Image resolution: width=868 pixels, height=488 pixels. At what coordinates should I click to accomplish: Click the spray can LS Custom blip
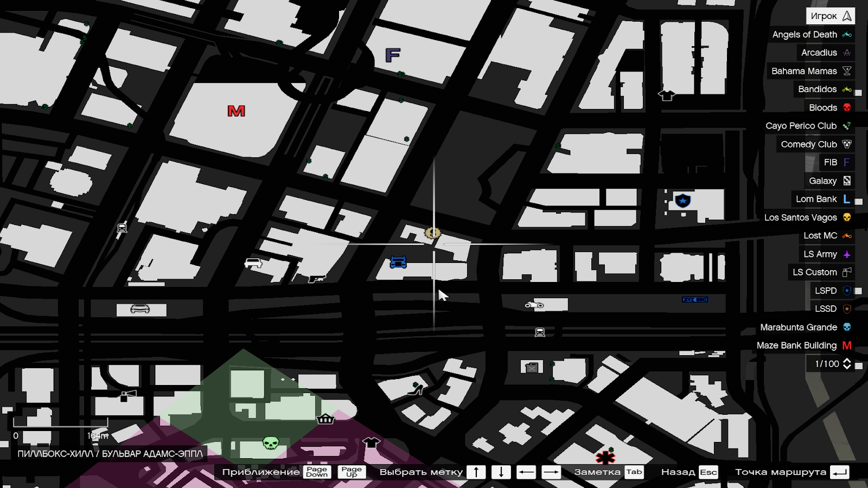(x=127, y=395)
